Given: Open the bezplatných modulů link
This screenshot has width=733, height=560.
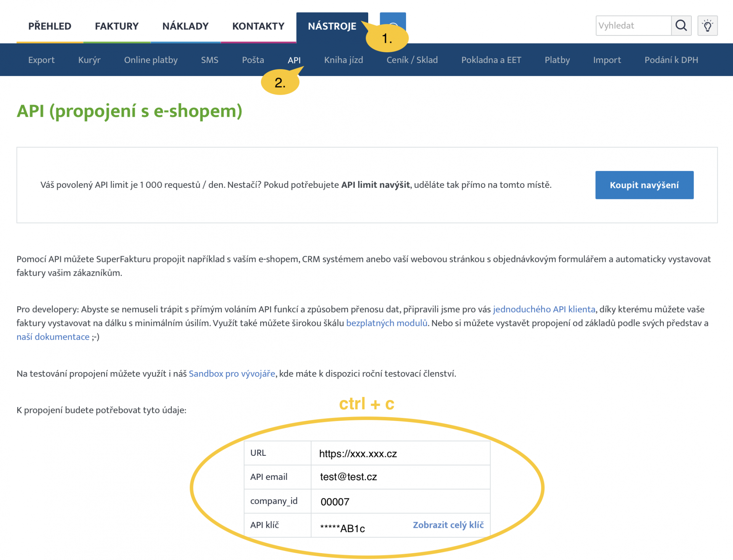Looking at the screenshot, I should point(387,323).
